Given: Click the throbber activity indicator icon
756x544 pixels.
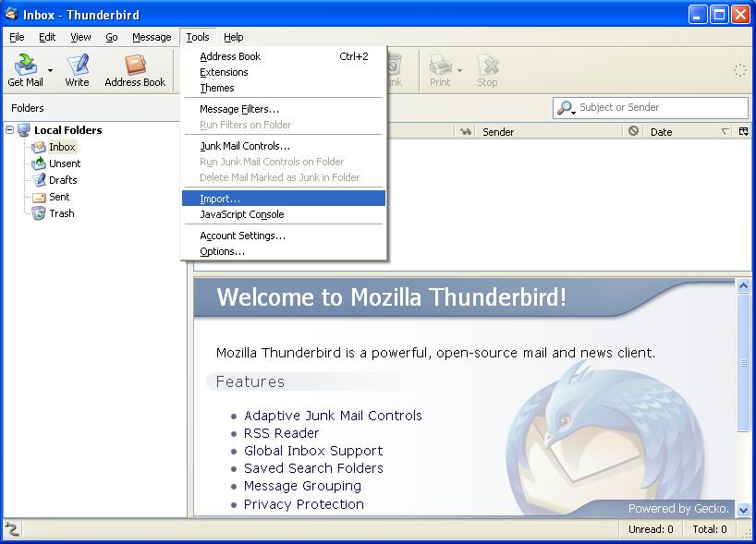Looking at the screenshot, I should [740, 70].
